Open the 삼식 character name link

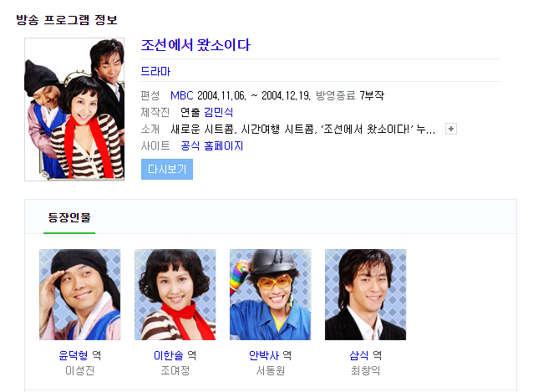coord(359,355)
